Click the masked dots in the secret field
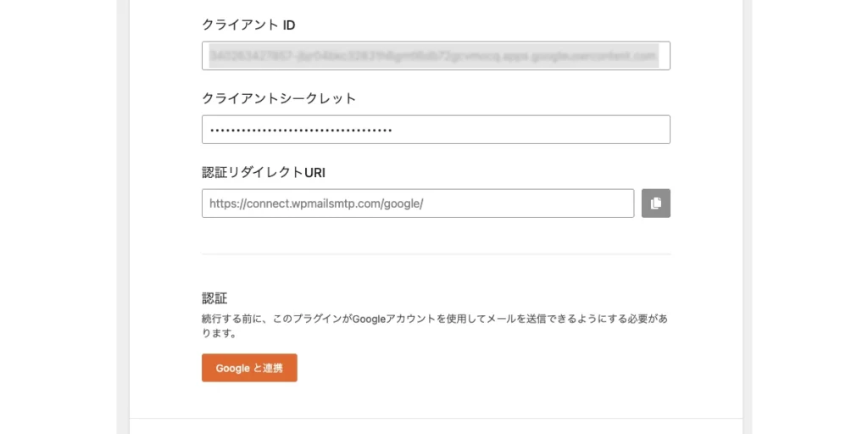868x434 pixels. click(301, 131)
